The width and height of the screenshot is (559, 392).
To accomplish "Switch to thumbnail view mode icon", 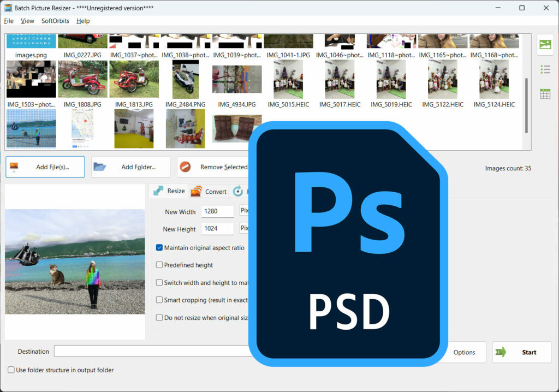I will (545, 45).
